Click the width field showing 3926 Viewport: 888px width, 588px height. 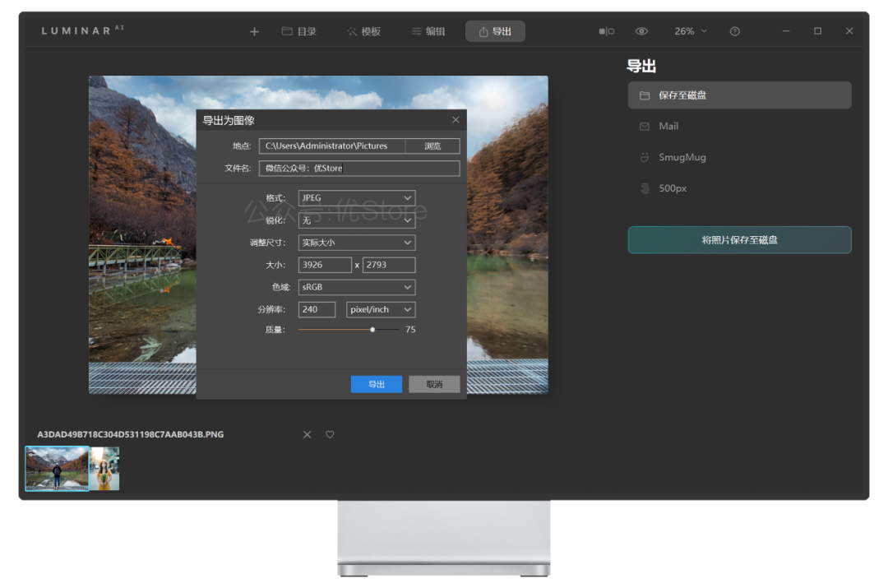coord(325,265)
